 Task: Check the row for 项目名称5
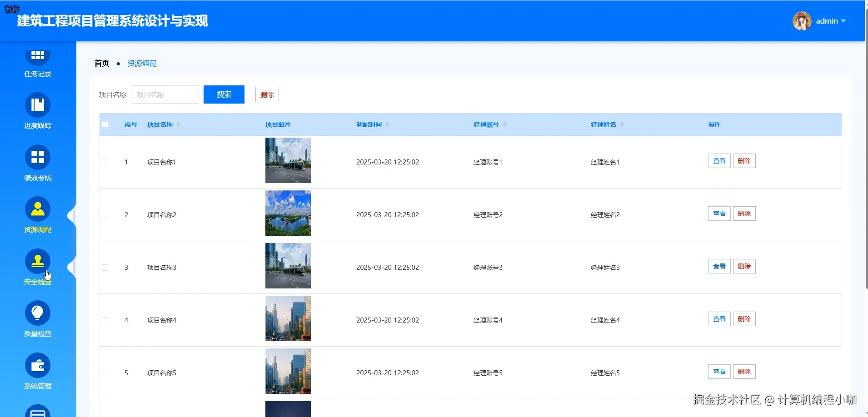click(x=105, y=373)
